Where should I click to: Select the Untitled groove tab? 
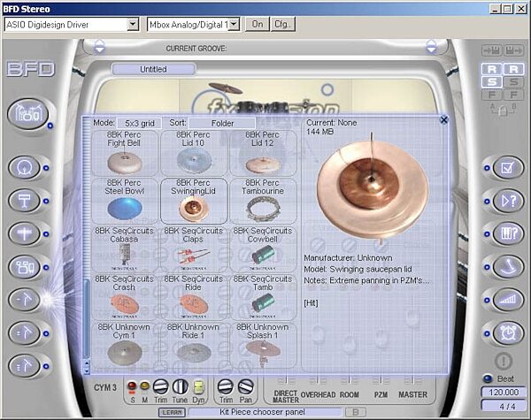(x=153, y=69)
